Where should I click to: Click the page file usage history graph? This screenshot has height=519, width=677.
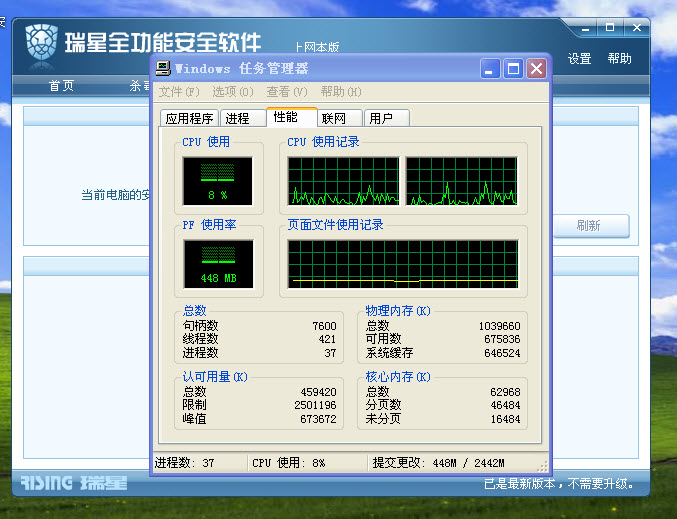[x=403, y=264]
